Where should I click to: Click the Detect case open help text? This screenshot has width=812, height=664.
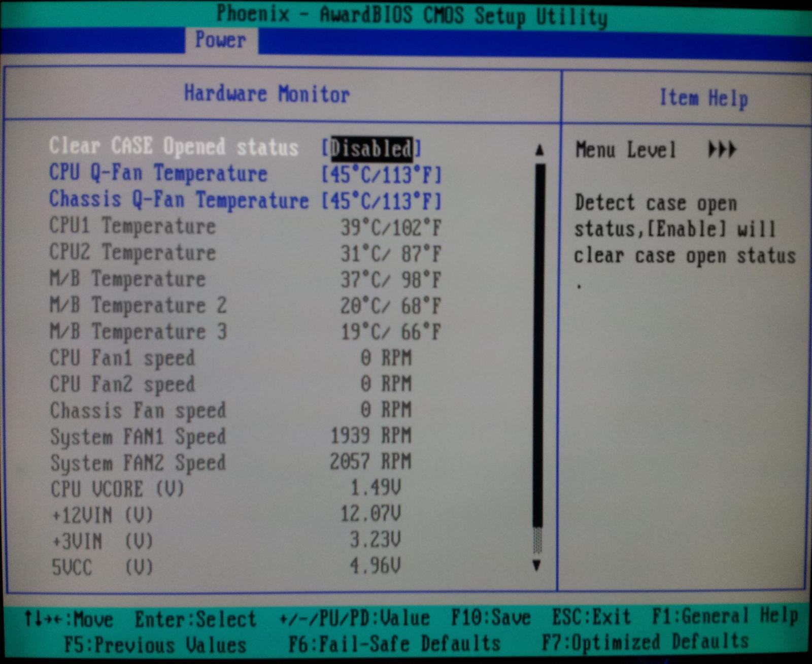click(685, 242)
